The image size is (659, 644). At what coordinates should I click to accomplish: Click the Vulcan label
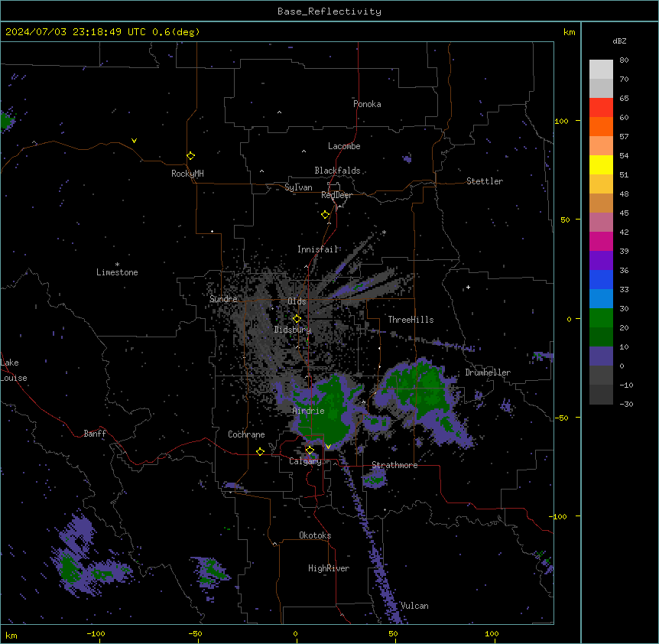click(414, 606)
